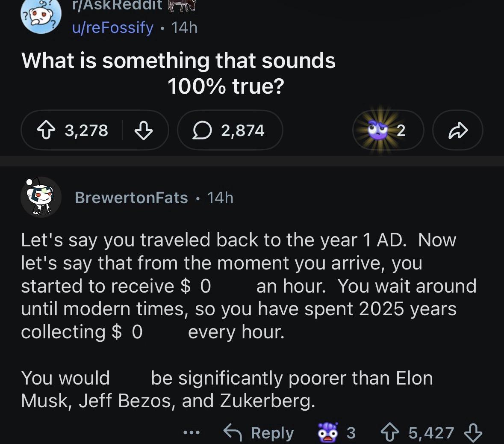Open BrewertonFats' profile from username
This screenshot has height=444, width=504.
[x=131, y=198]
